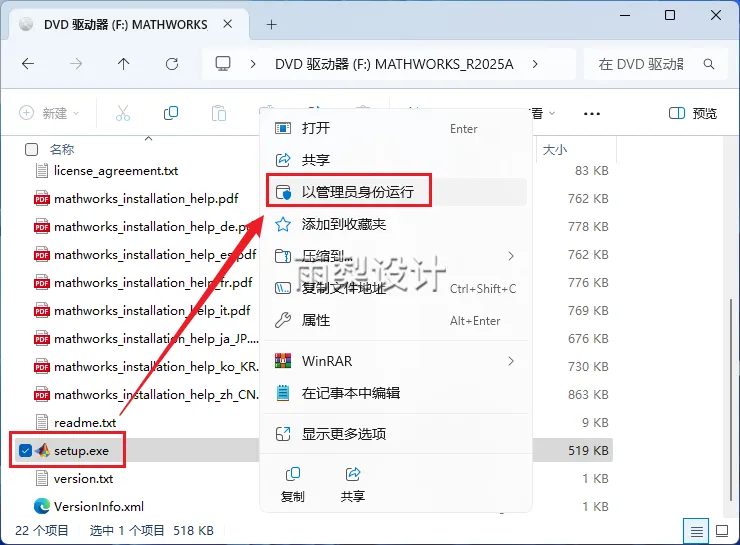The image size is (740, 545).
Task: Go back with the left arrow
Action: pyautogui.click(x=28, y=64)
